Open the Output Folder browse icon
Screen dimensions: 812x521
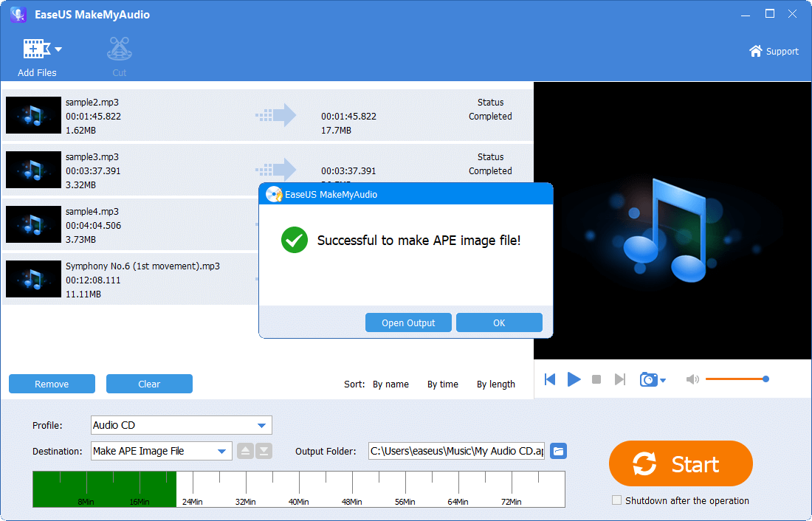[x=558, y=451]
